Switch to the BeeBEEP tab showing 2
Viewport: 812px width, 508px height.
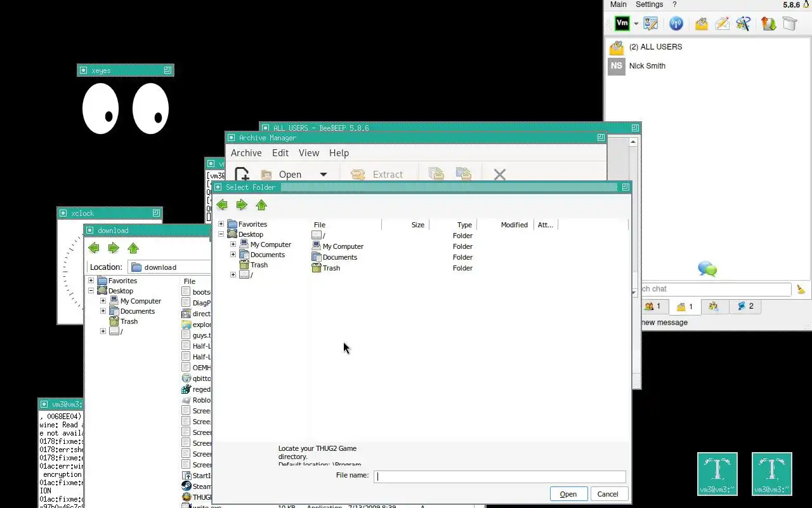pyautogui.click(x=745, y=307)
